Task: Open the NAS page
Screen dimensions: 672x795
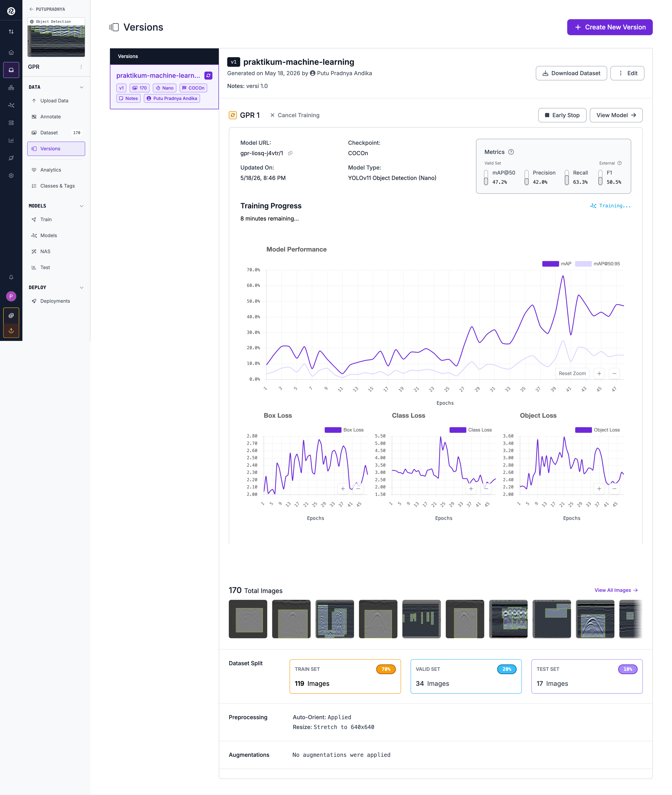Action: pos(56,251)
